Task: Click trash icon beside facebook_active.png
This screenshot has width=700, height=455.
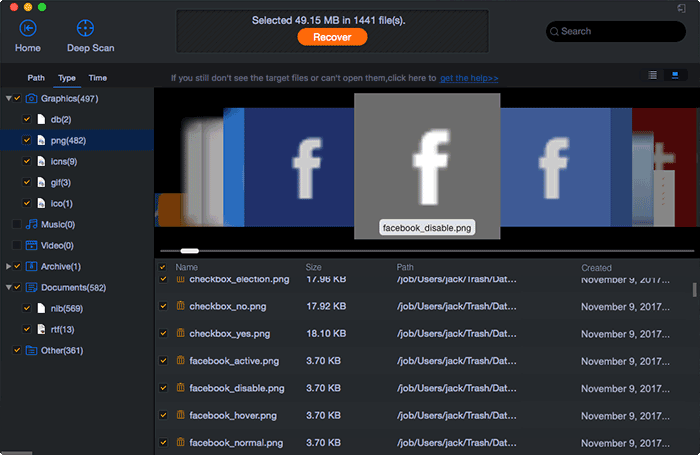Action: (x=180, y=360)
